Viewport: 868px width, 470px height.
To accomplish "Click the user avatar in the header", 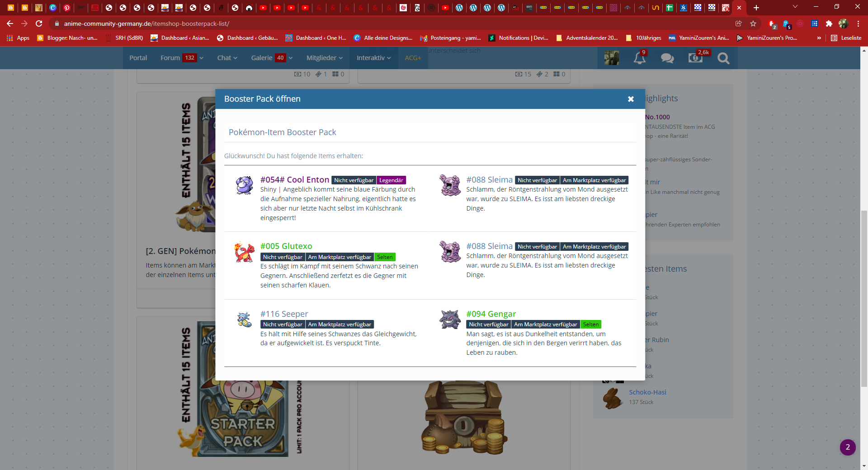I will tap(612, 58).
